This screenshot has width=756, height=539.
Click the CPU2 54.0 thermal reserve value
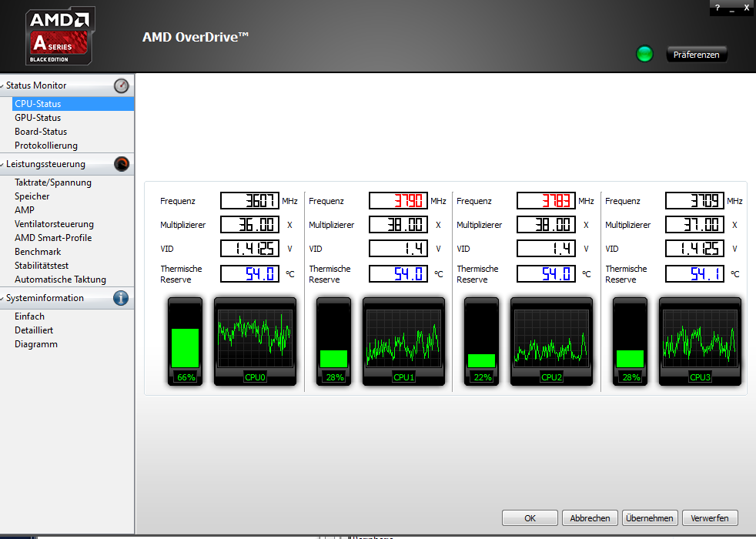pyautogui.click(x=547, y=274)
